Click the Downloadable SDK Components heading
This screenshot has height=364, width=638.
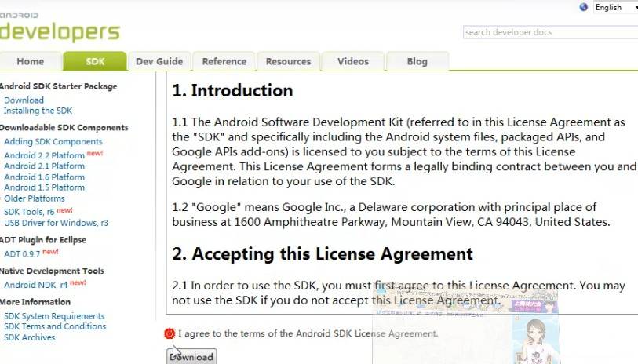click(x=64, y=128)
